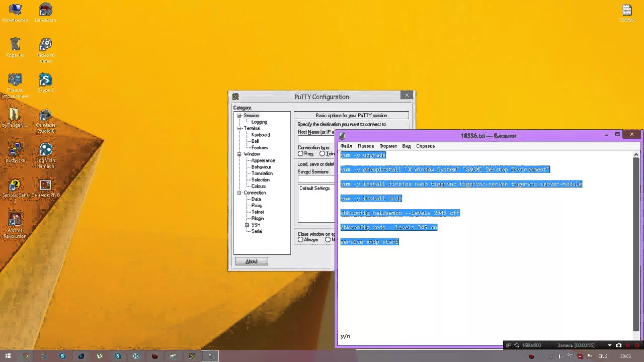Select Behaviour in PuTTY category tree
This screenshot has height=362, width=644.
261,167
